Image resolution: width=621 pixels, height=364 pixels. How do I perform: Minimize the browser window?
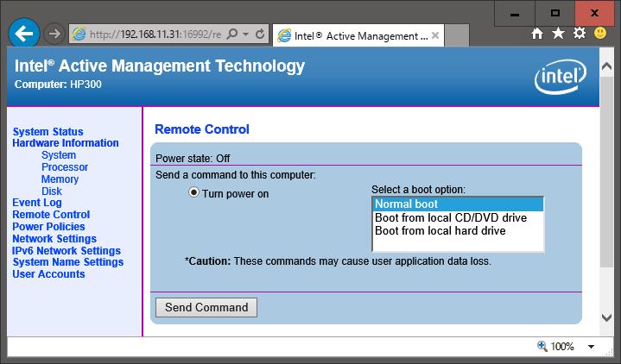[x=515, y=14]
